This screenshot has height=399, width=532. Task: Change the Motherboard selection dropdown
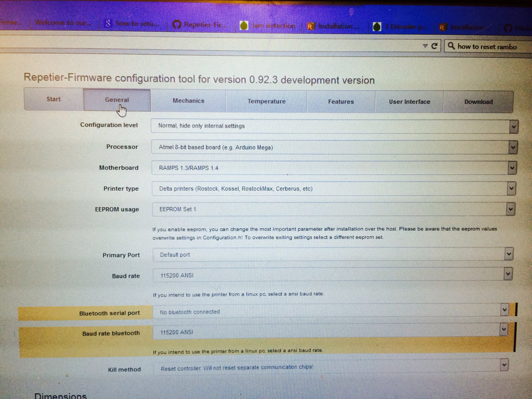[x=512, y=168]
